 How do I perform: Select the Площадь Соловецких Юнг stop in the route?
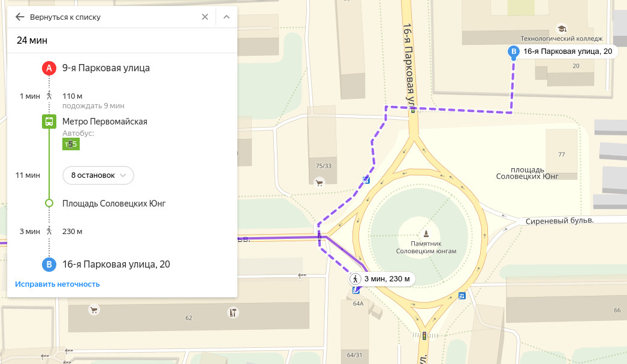[x=114, y=204]
